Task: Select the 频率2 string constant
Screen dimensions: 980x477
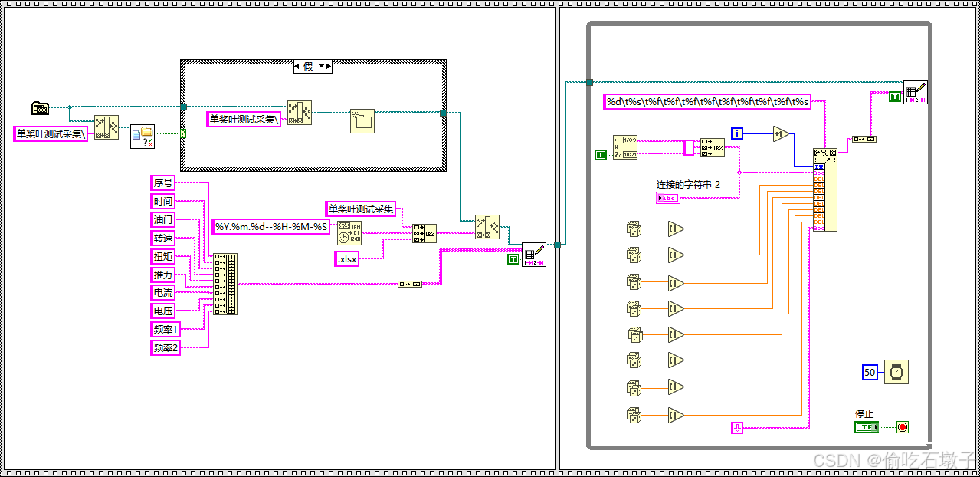Action: [166, 347]
